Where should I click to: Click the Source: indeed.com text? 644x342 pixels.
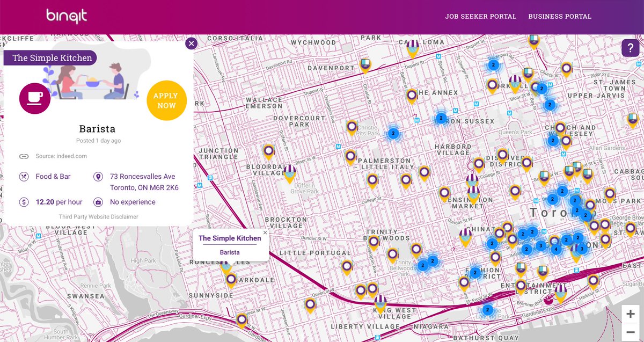click(x=61, y=156)
